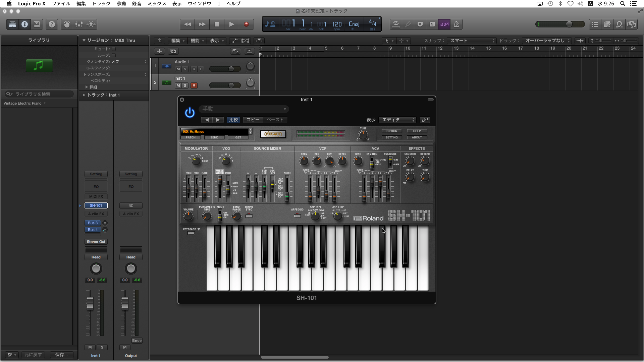Image resolution: width=644 pixels, height=362 pixels.
Task: Check the ミュート checkbox in region inspector
Action: point(114,49)
